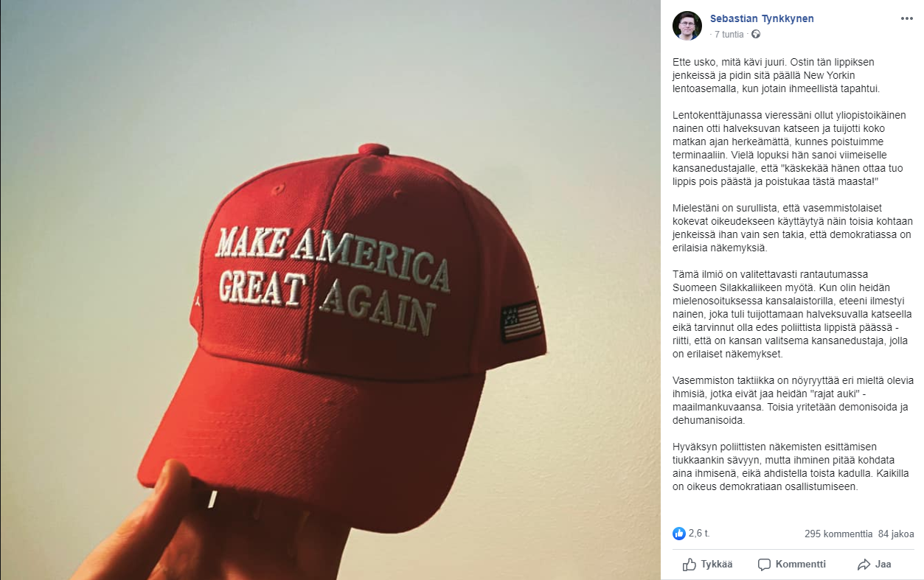Click the globe public audience icon
Viewport: 924px width, 580px height.
[x=756, y=35]
